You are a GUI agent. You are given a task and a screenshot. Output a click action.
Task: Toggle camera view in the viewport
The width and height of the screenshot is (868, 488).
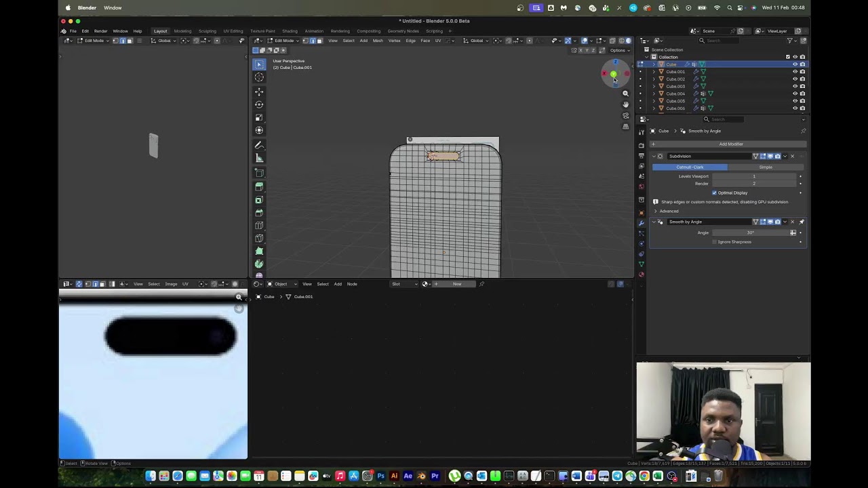coord(625,115)
